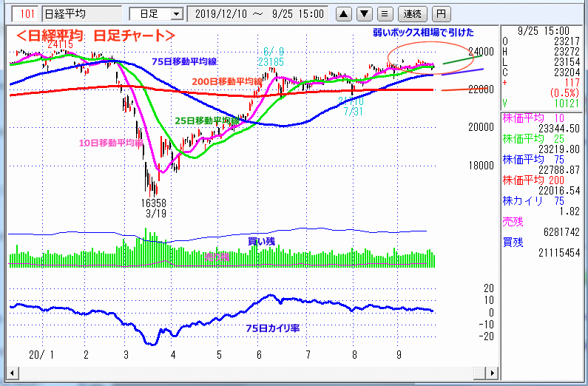Click the 75日カイリ率 label
The width and height of the screenshot is (588, 386).
click(x=273, y=328)
